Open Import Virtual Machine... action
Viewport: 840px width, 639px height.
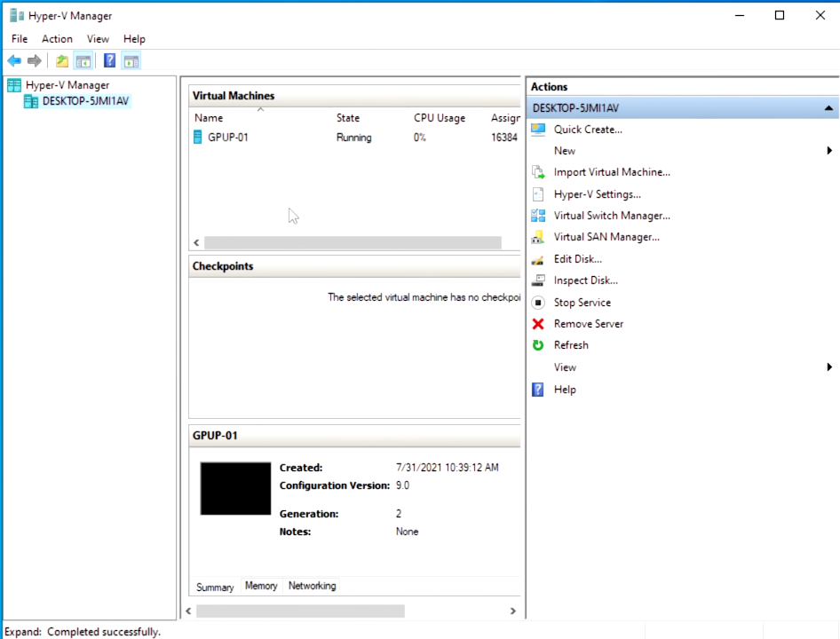[x=612, y=172]
